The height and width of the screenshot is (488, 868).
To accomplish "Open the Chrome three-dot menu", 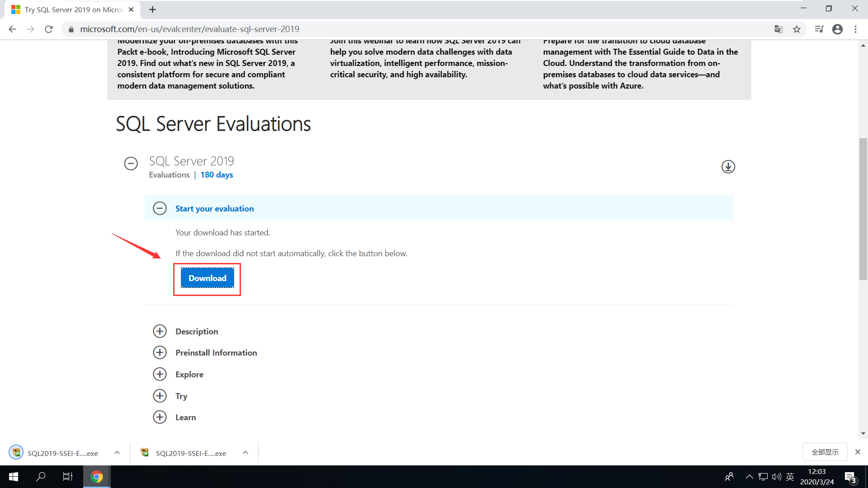I will point(855,28).
